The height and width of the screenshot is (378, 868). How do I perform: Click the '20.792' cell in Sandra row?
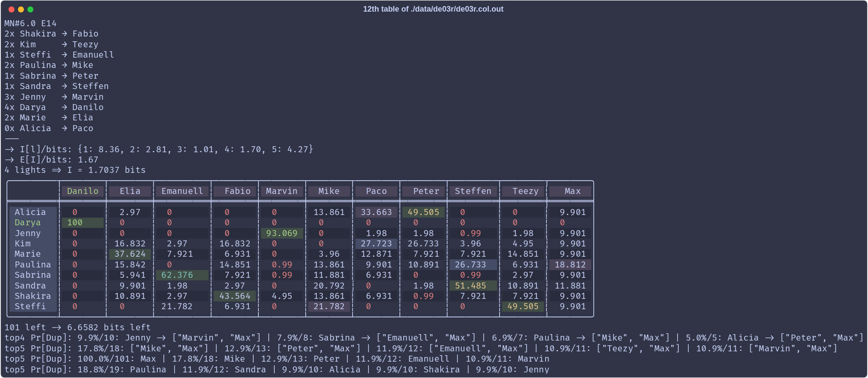329,286
